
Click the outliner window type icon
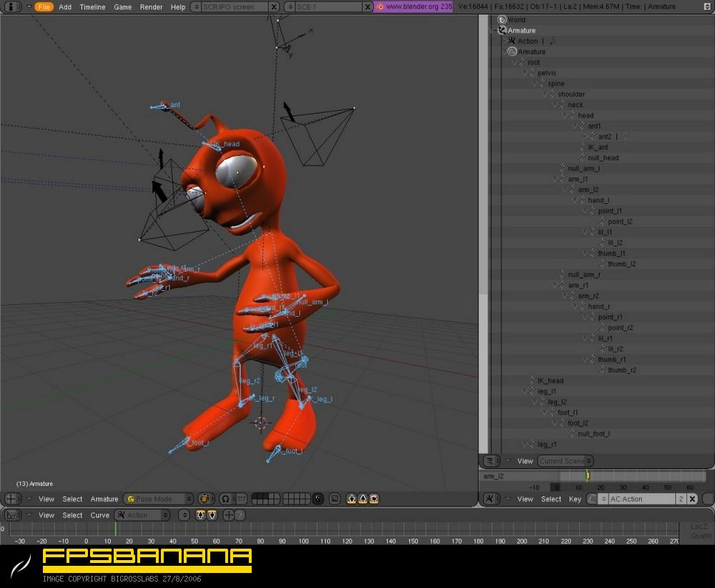tap(490, 461)
